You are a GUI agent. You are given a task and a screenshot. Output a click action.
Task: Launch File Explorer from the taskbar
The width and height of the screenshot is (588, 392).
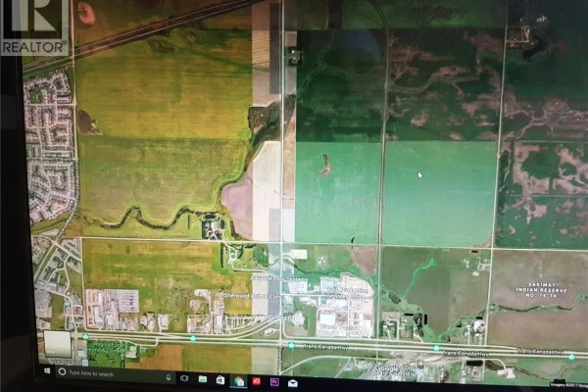coord(203,379)
